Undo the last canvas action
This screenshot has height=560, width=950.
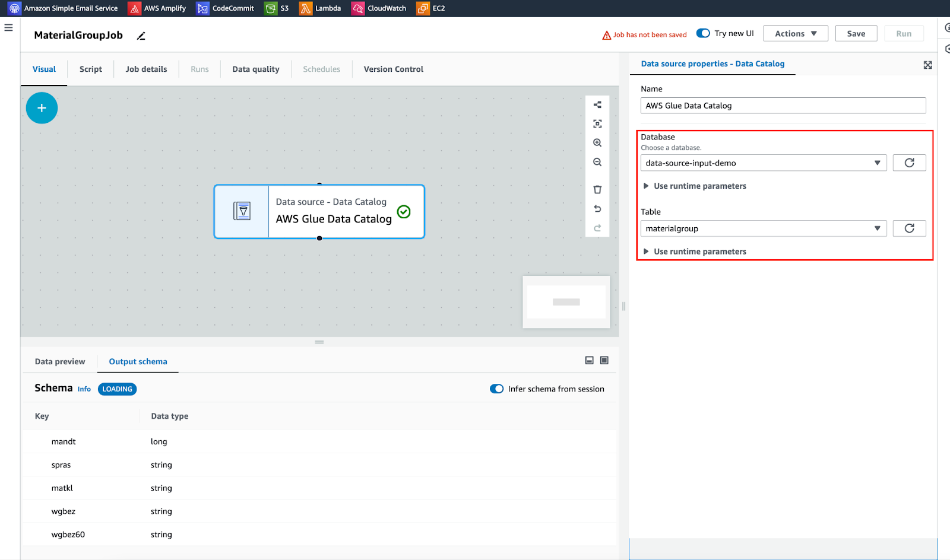(597, 209)
